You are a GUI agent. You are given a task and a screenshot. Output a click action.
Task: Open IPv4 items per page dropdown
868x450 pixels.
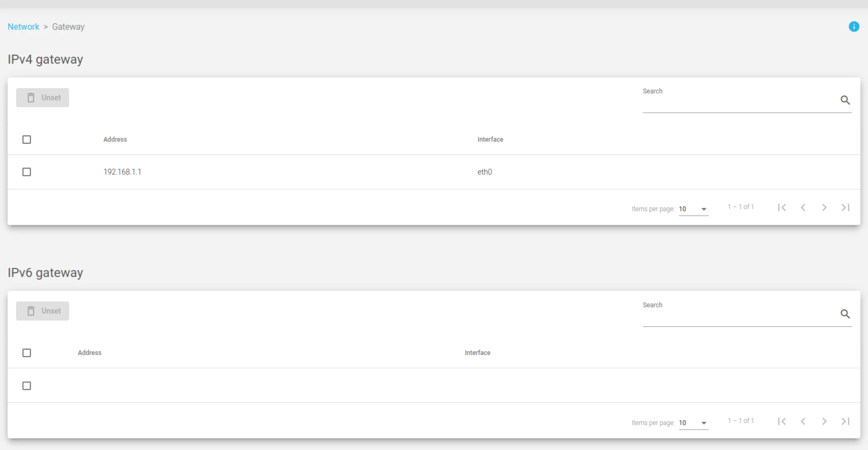(x=693, y=209)
